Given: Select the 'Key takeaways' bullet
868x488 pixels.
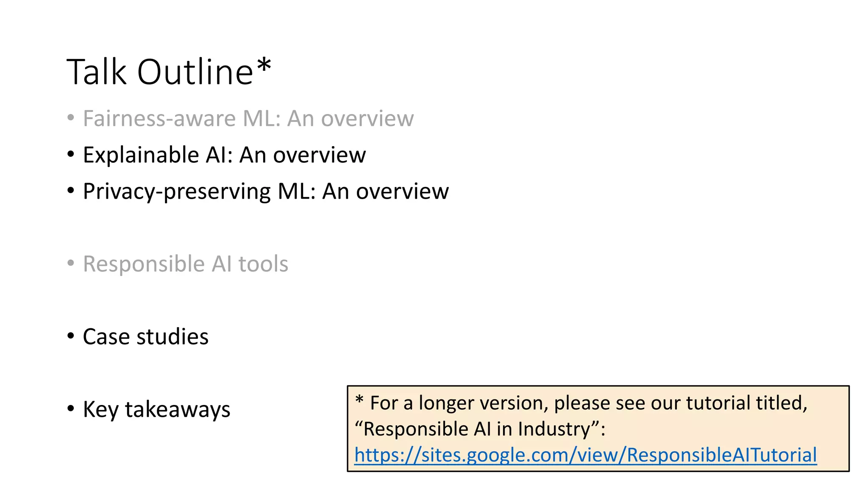Looking at the screenshot, I should click(156, 410).
